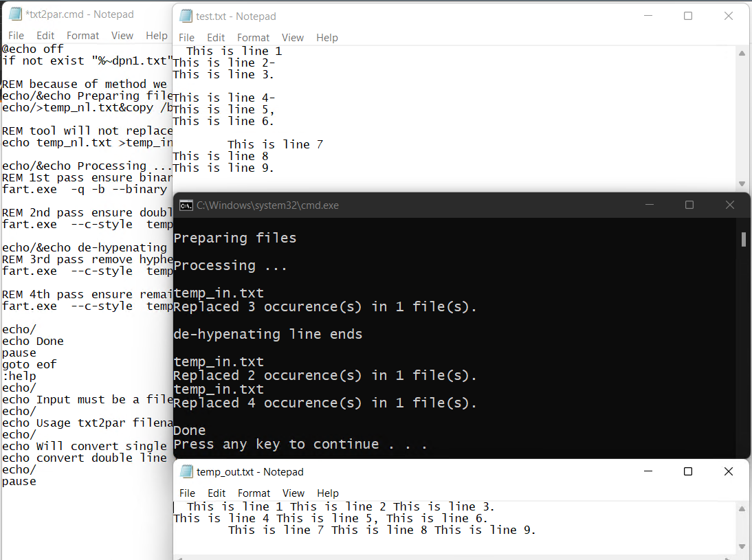
Task: Maximize the test.txt Notepad window
Action: point(688,16)
